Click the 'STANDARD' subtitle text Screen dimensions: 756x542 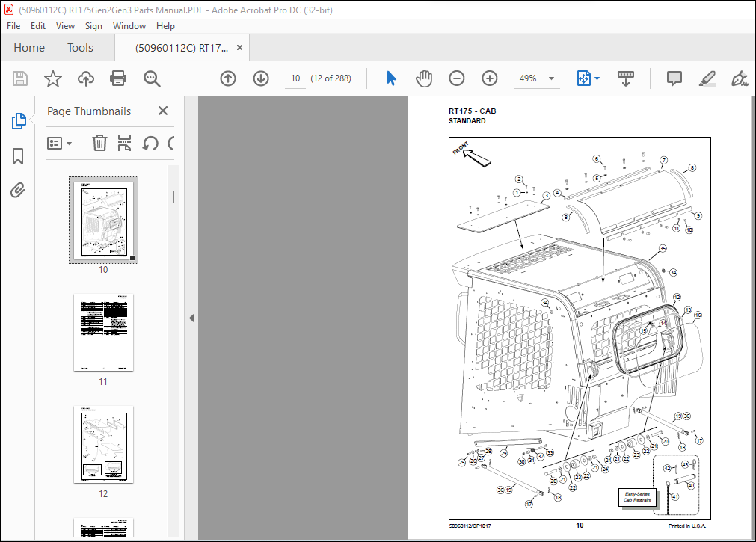[467, 121]
